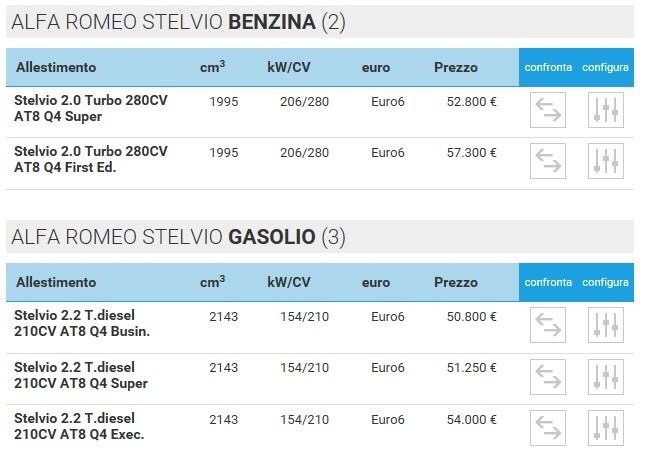647x455 pixels.
Task: Compare the Stelvio 2.0 Turbo First Ed.
Action: click(548, 161)
